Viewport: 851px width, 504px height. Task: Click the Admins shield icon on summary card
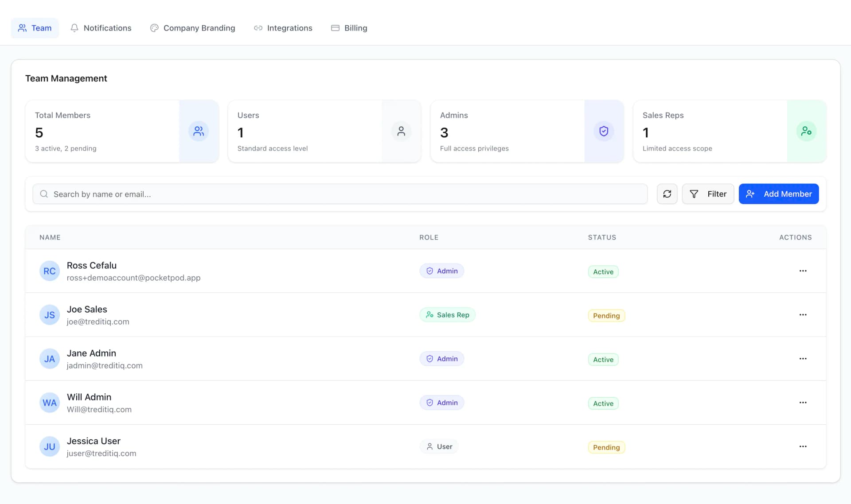coord(603,131)
